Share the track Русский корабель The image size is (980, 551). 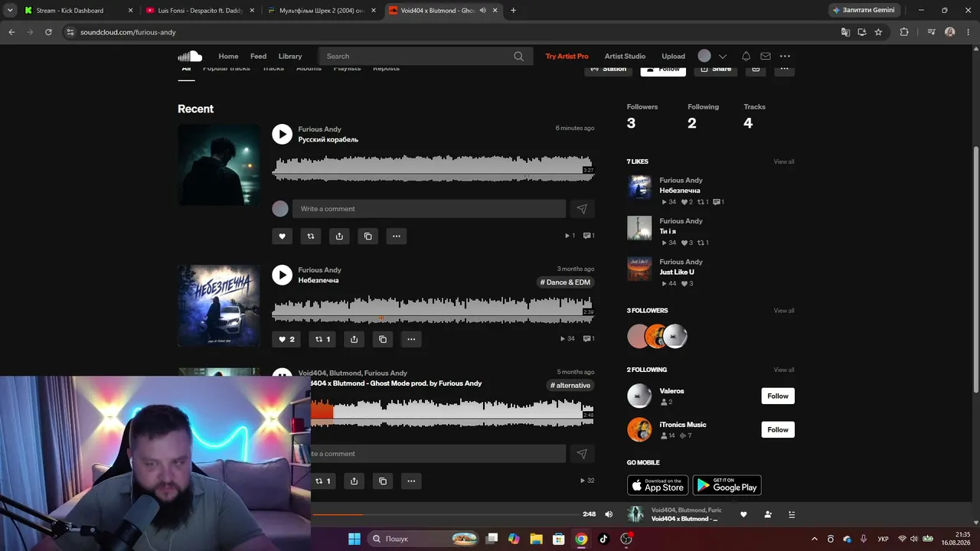tap(339, 236)
